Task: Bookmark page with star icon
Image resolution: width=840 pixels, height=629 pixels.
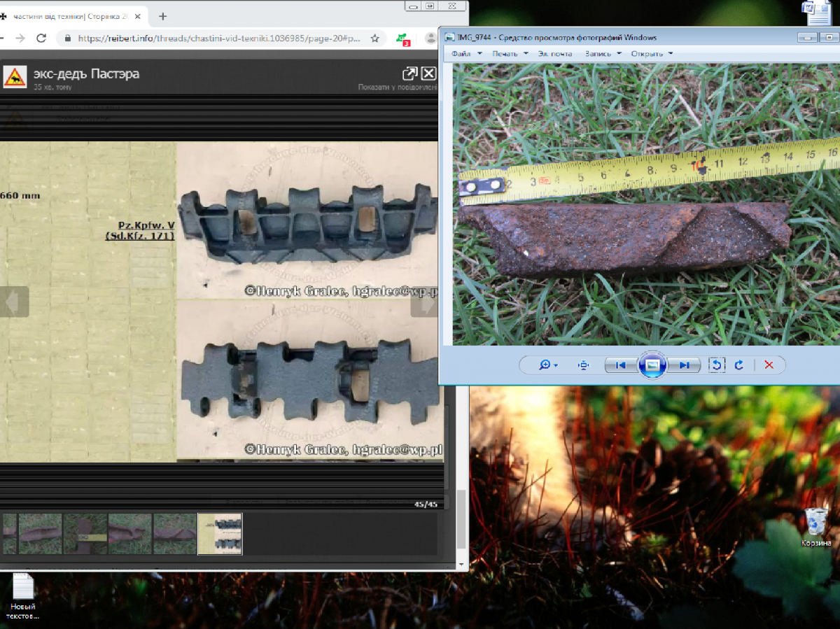Action: click(374, 38)
